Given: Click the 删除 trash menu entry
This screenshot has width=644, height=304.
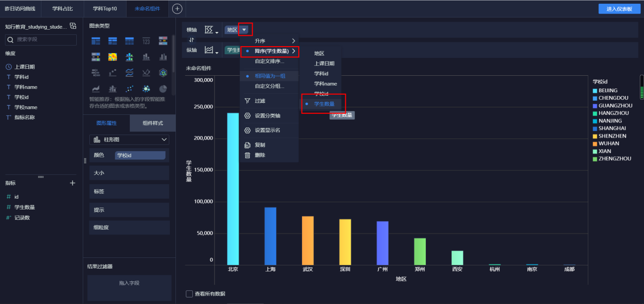Looking at the screenshot, I should click(x=269, y=155).
